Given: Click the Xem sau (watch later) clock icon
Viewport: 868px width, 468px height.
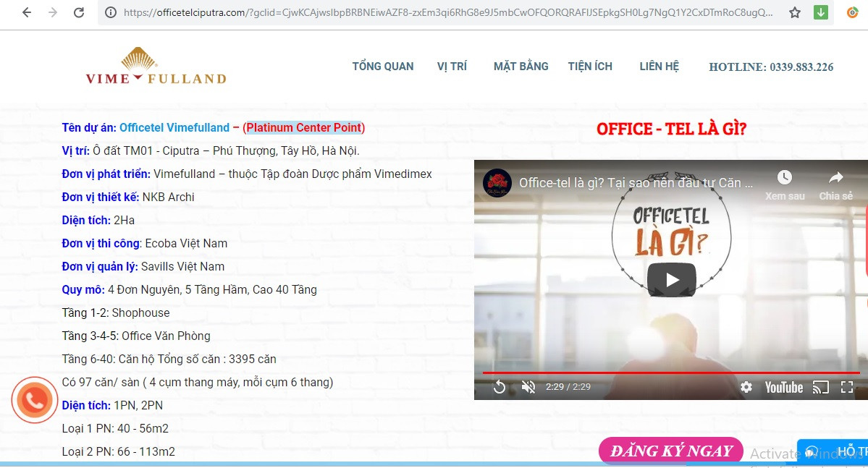Looking at the screenshot, I should pos(784,176).
